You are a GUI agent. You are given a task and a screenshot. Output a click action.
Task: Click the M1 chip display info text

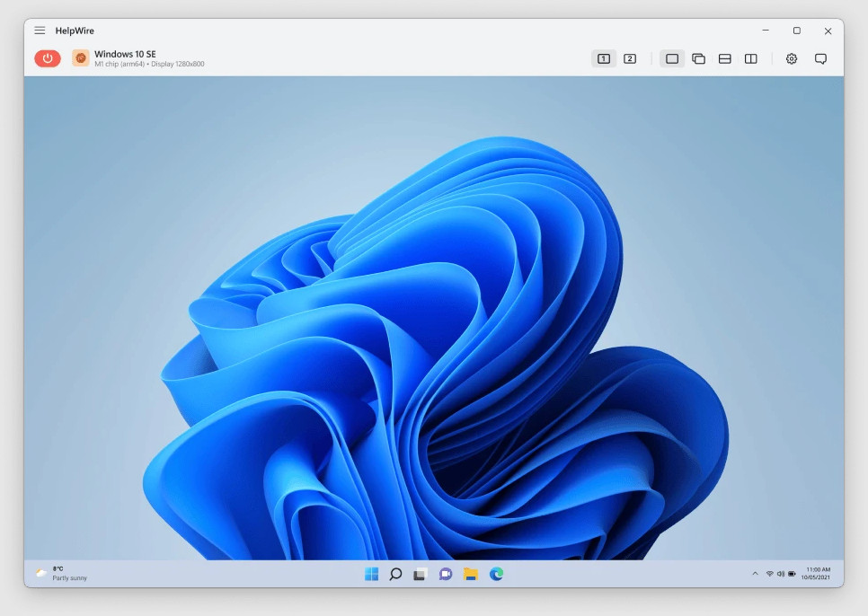149,64
